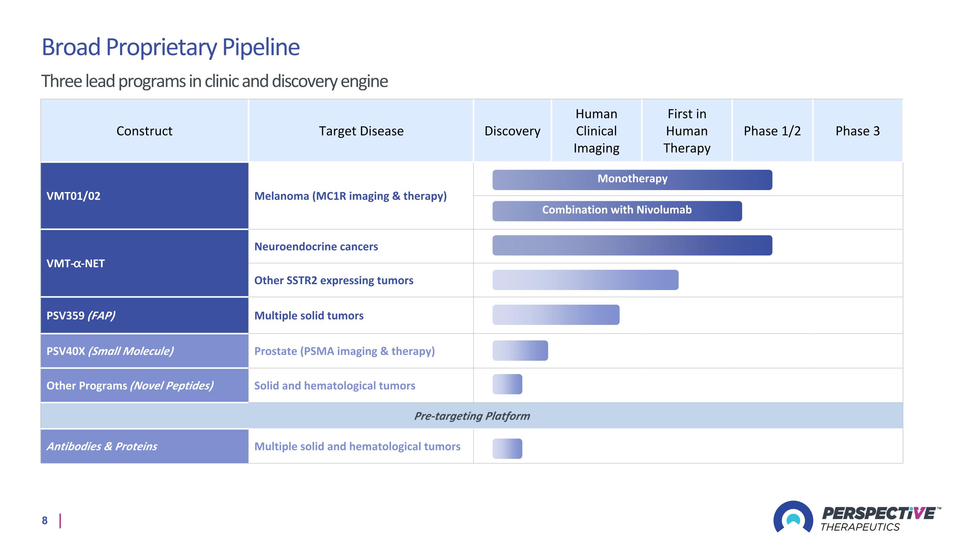Click 'Solid and hematological tumors' text
The image size is (980, 551).
pyautogui.click(x=335, y=386)
